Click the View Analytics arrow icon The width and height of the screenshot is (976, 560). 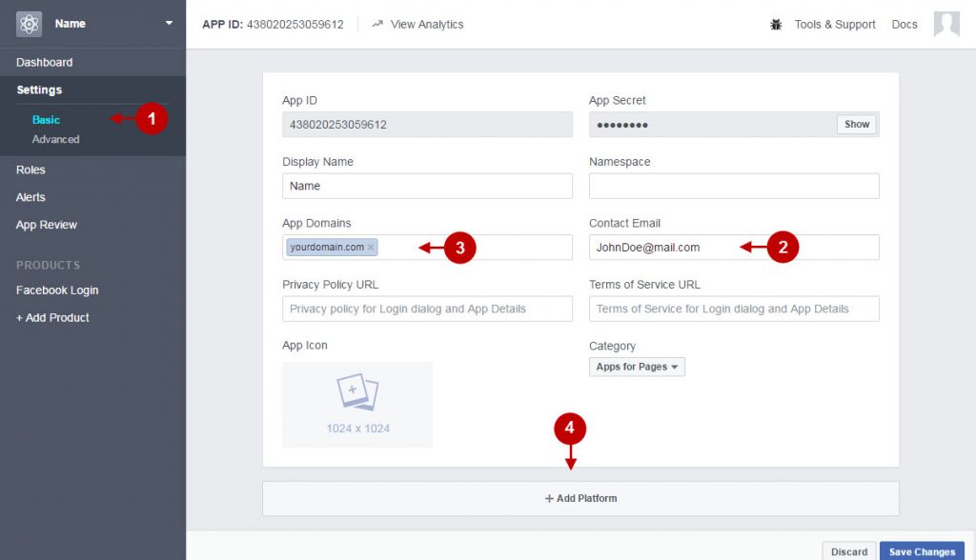(x=376, y=24)
